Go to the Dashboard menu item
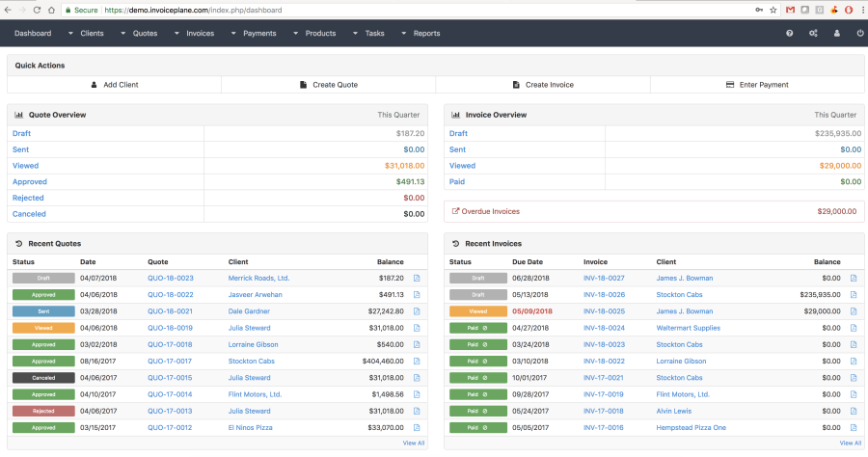868x457 pixels. (33, 33)
